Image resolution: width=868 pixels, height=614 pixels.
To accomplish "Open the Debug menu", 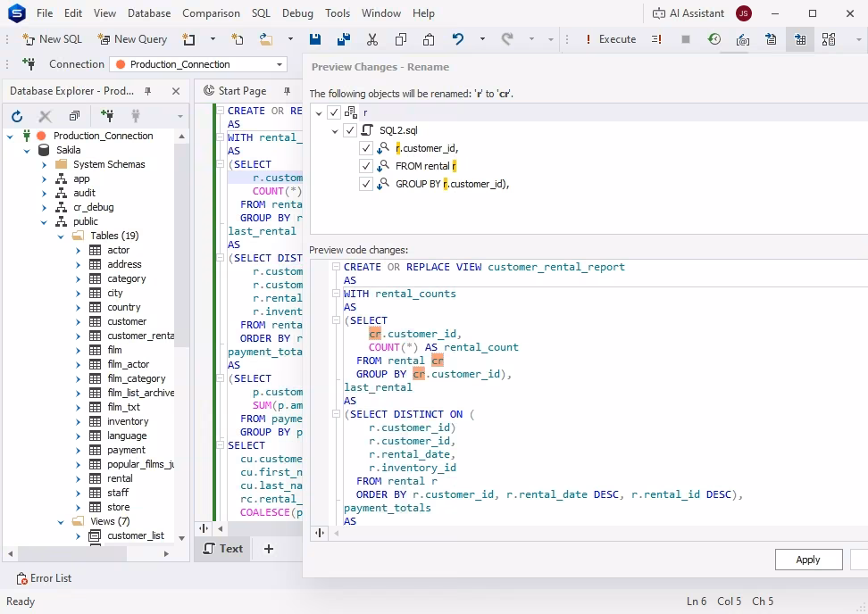I will click(297, 13).
